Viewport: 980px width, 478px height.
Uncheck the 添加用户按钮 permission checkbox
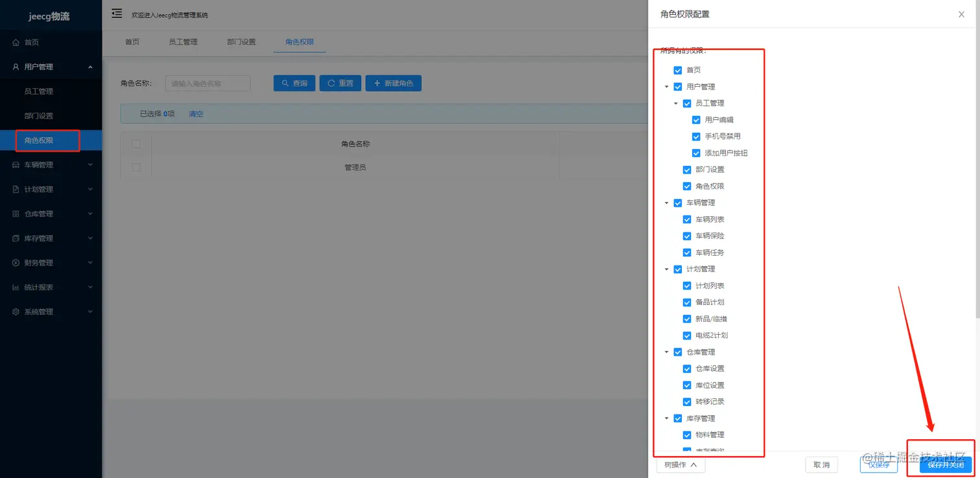click(696, 154)
